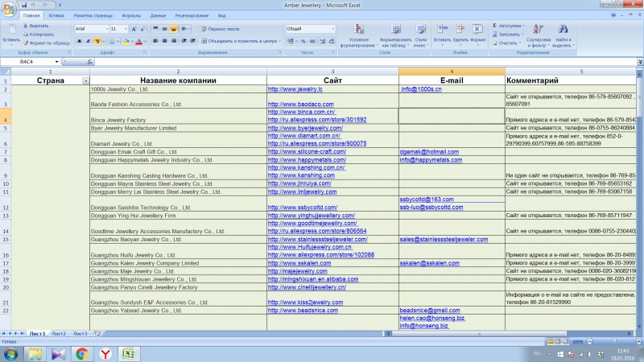Click Fill (Заполнить) in the editing group
The height and width of the screenshot is (362, 644).
(508, 34)
